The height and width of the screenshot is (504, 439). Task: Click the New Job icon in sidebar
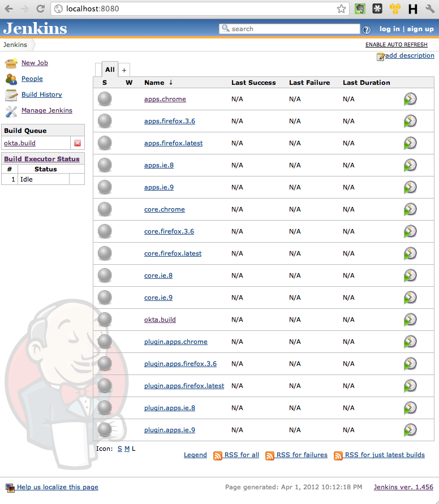[11, 63]
